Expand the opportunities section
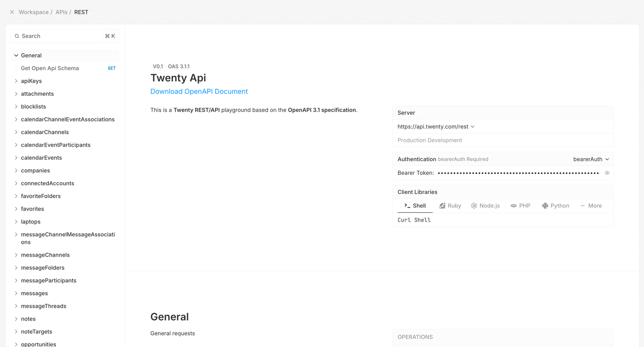Screen dimensions: 644x347 (x=16, y=344)
